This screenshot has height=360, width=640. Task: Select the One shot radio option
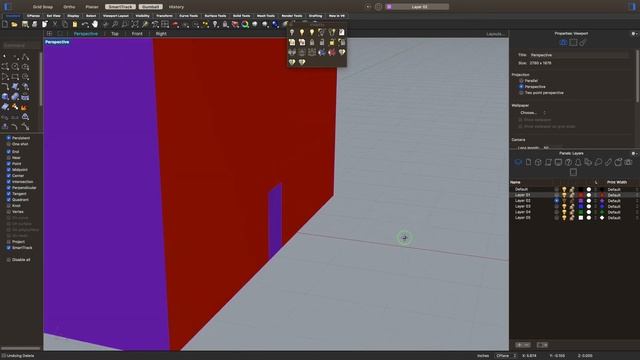(x=9, y=144)
